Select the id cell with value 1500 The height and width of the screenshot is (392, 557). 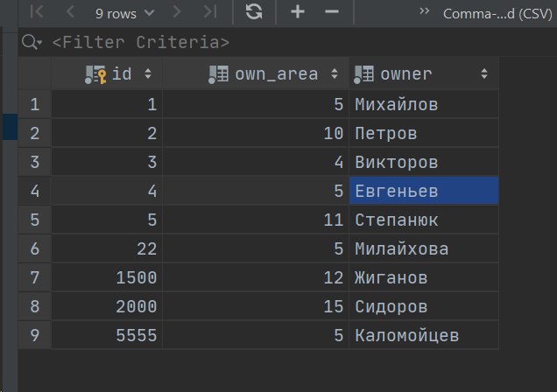pos(107,277)
